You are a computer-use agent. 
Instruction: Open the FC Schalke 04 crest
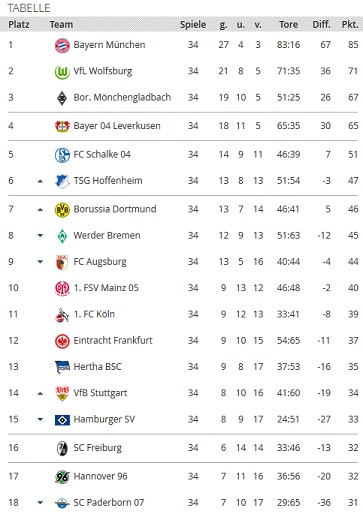[62, 155]
